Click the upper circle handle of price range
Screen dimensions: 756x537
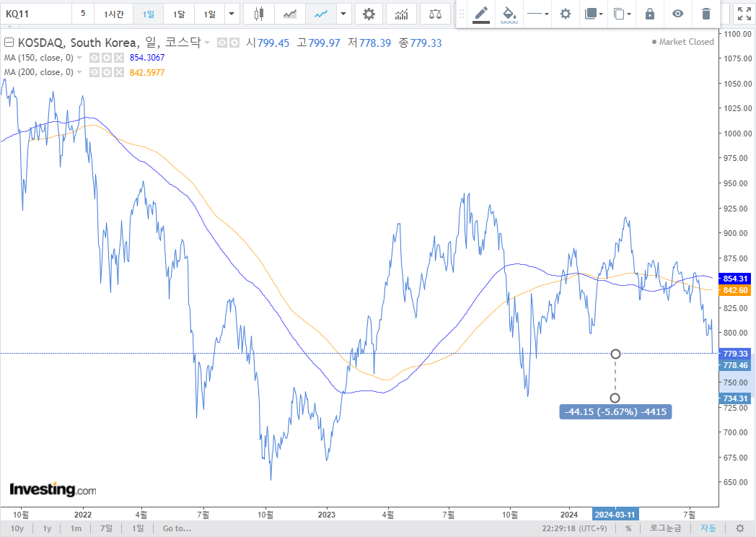[615, 354]
